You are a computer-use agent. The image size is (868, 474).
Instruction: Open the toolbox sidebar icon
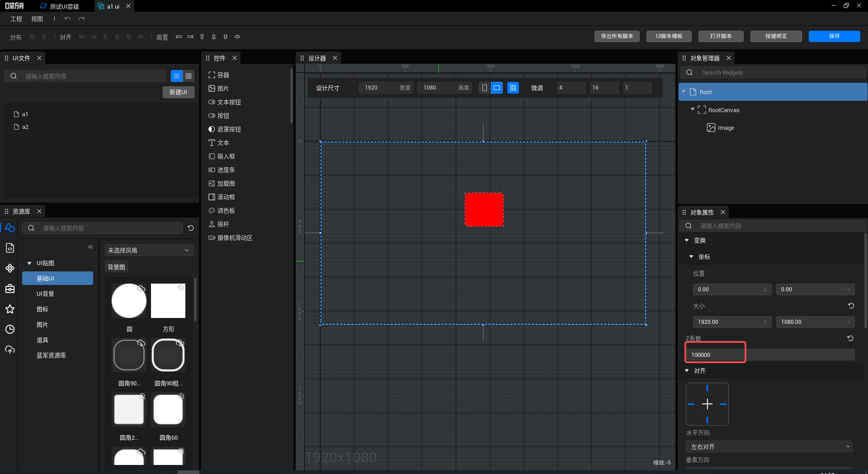click(x=10, y=289)
